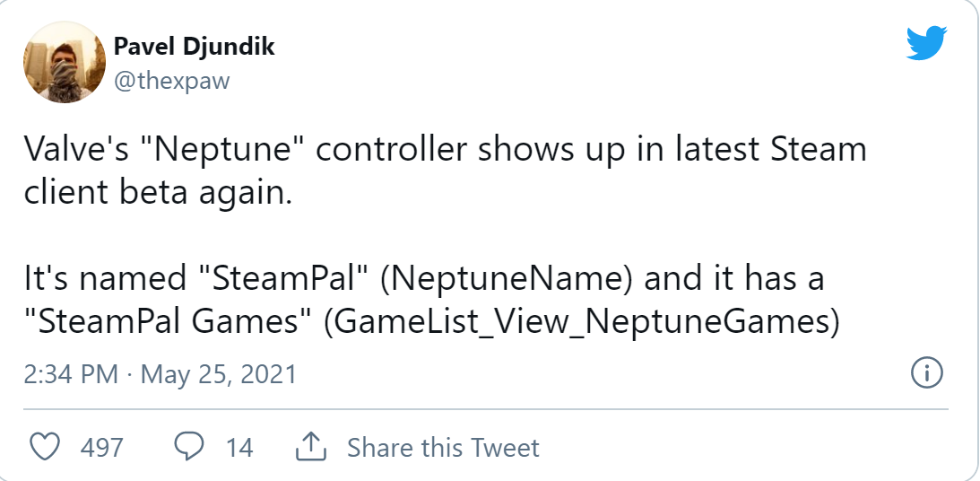Click the text GameList_View_NeptuneGames
The height and width of the screenshot is (481, 980).
(x=582, y=323)
